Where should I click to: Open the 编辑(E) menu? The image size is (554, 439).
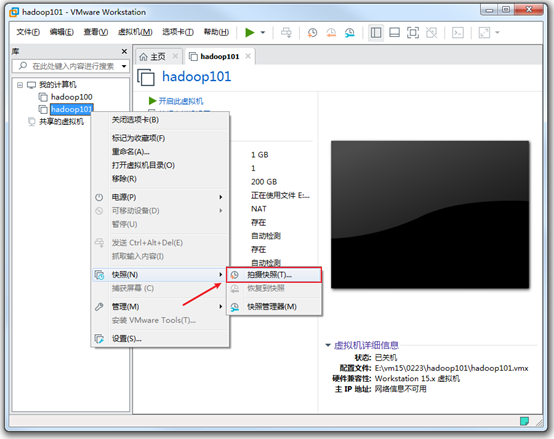(61, 32)
